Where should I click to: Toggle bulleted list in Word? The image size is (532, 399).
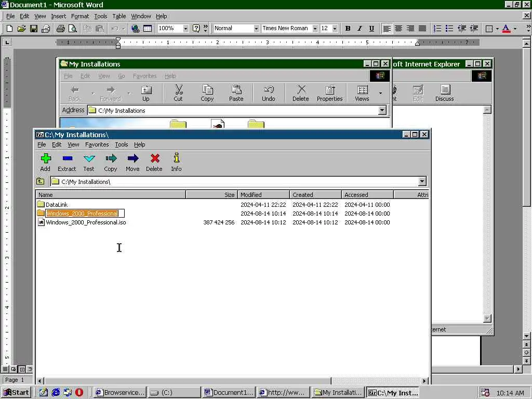(x=449, y=29)
